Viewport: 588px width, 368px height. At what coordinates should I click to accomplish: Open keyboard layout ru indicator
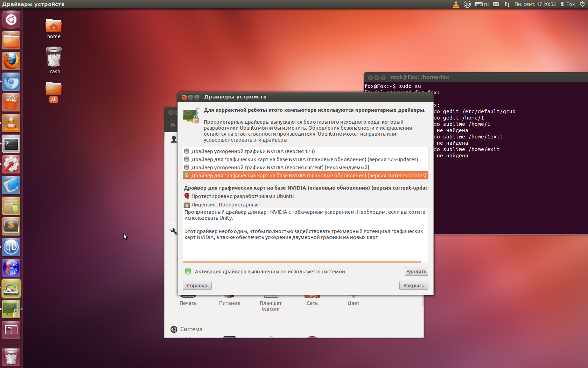point(482,4)
